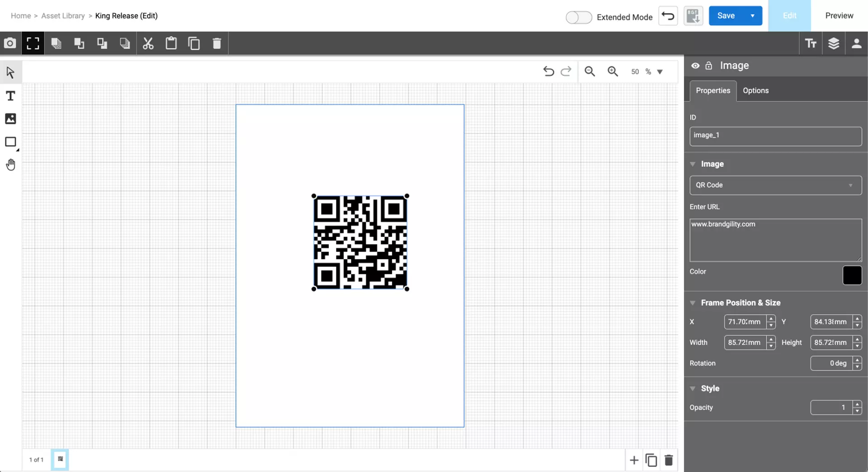Select the Text tool
Image resolution: width=868 pixels, height=472 pixels.
pyautogui.click(x=10, y=96)
